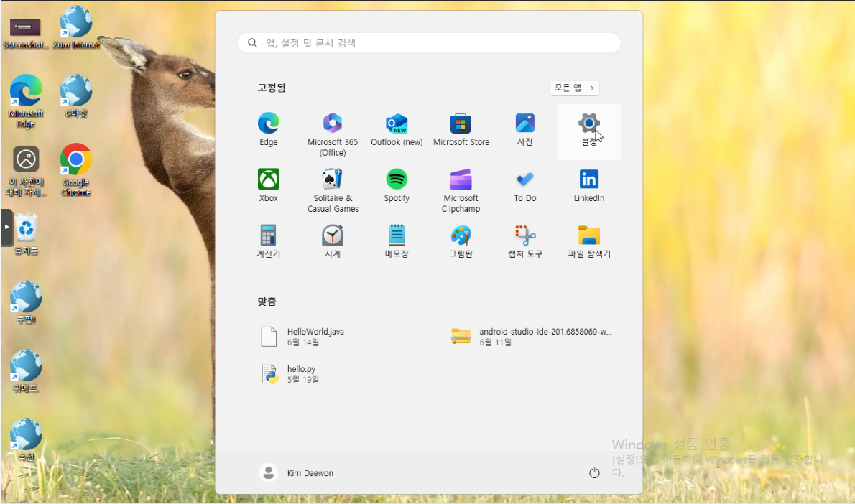Open Edge from pinned apps

pos(268,130)
